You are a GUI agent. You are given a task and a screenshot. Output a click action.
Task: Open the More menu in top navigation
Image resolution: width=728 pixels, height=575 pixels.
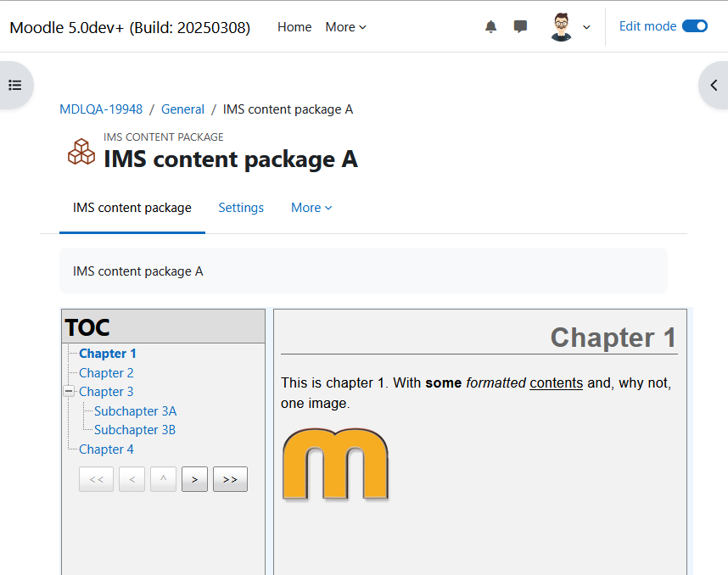346,27
